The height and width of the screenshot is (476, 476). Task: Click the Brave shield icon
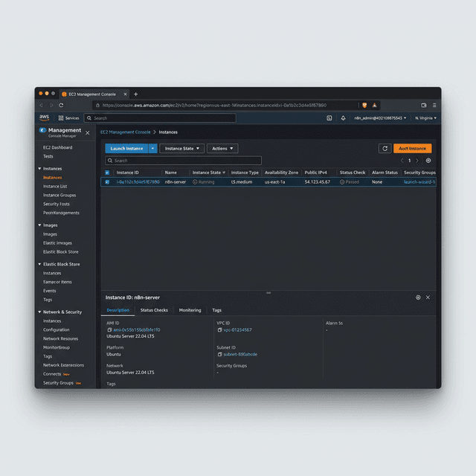click(x=364, y=105)
